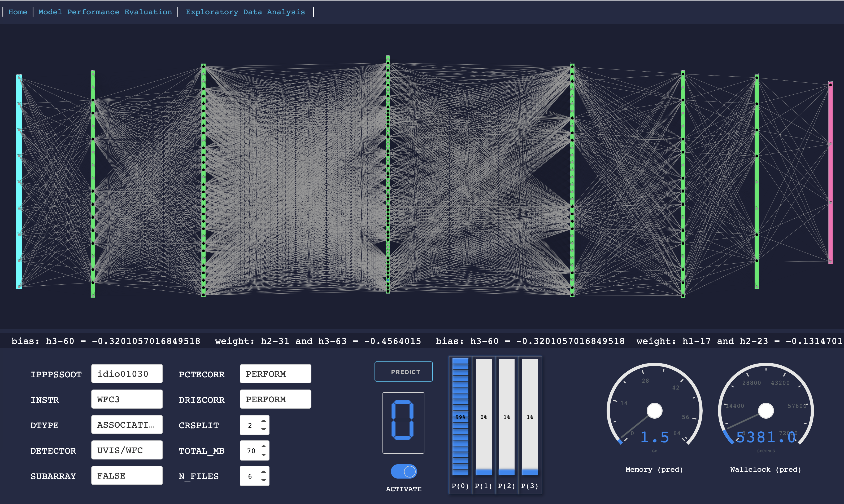
Task: Increment the CRSPLIT value with up arrow
Action: pyautogui.click(x=264, y=421)
